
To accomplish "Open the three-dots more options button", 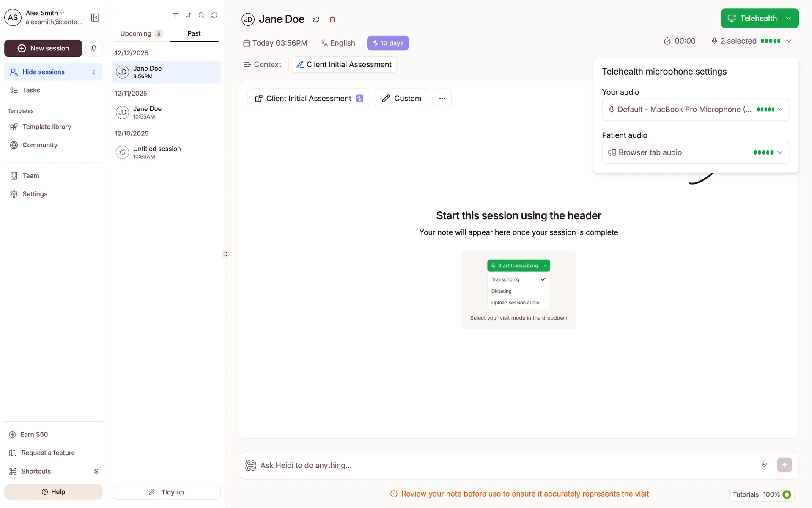I will pos(442,99).
